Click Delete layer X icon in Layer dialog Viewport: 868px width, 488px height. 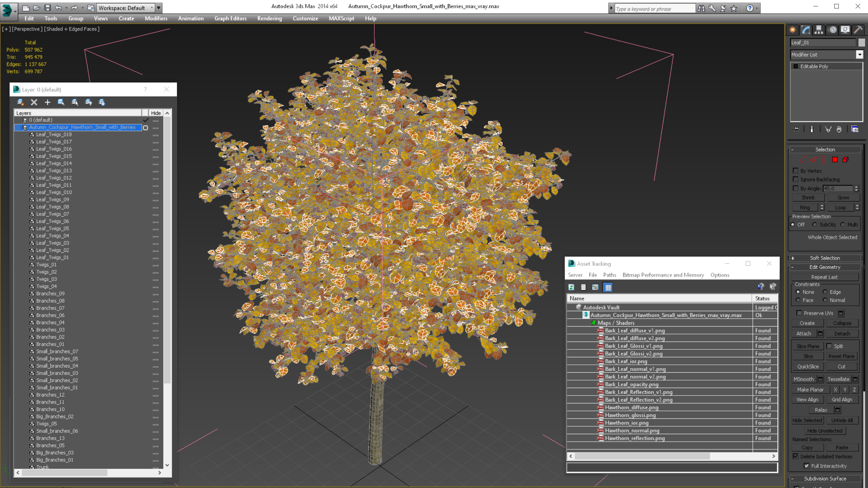[x=34, y=102]
